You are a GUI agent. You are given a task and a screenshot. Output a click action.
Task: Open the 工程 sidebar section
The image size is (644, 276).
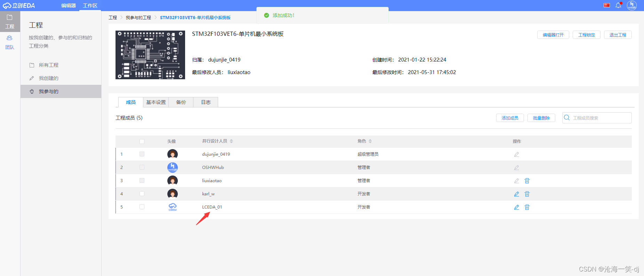(10, 22)
